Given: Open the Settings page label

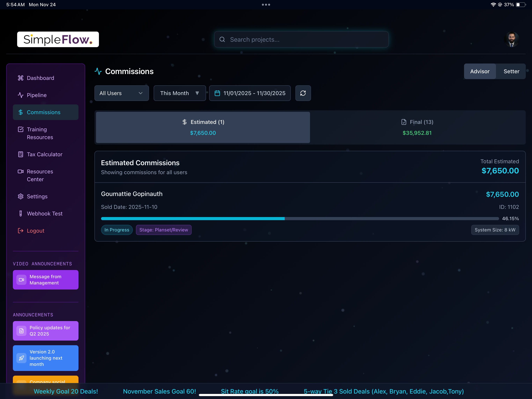Looking at the screenshot, I should pyautogui.click(x=37, y=196).
